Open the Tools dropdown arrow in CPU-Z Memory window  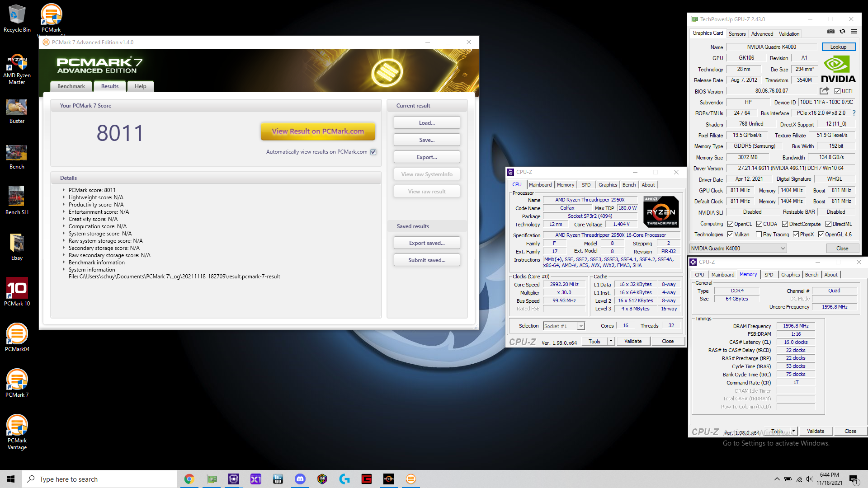point(793,431)
